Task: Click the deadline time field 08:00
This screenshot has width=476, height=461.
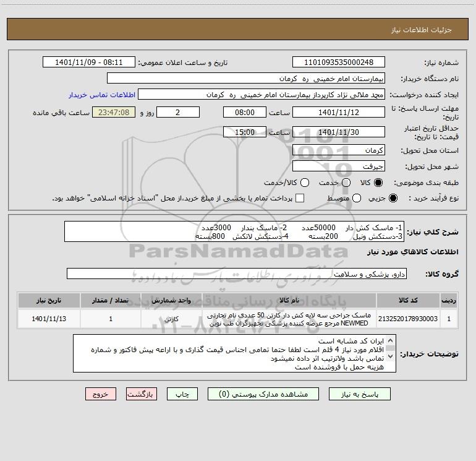Action: (245, 113)
